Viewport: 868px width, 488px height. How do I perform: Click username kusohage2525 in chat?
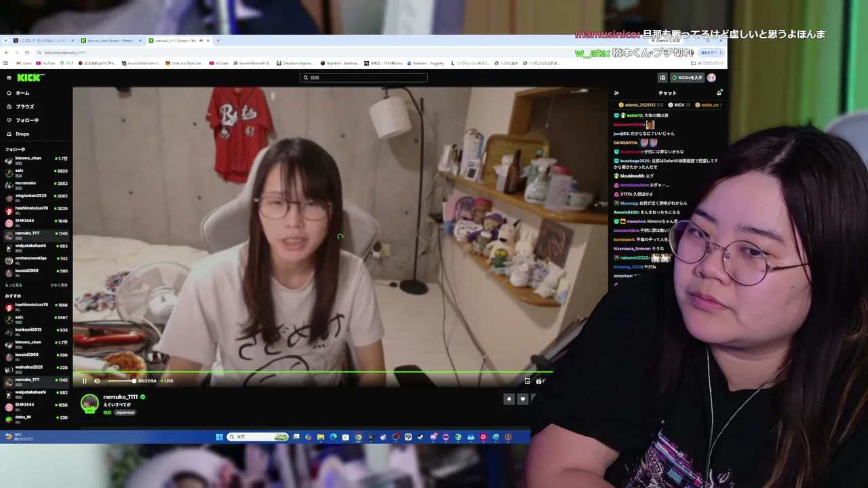pyautogui.click(x=635, y=161)
